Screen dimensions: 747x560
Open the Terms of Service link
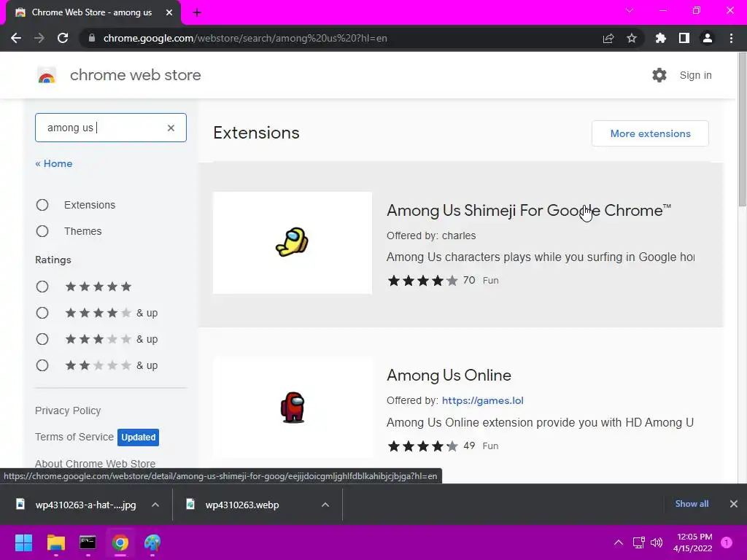click(74, 437)
